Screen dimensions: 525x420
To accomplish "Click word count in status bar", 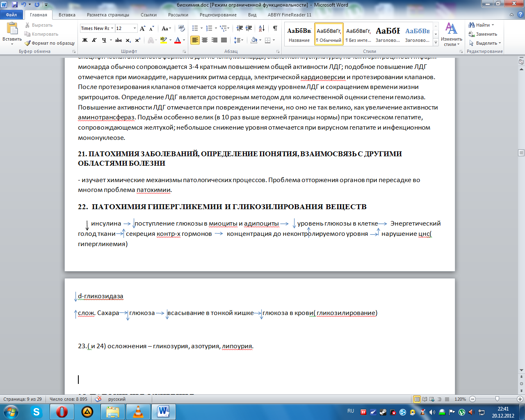I will point(68,399).
